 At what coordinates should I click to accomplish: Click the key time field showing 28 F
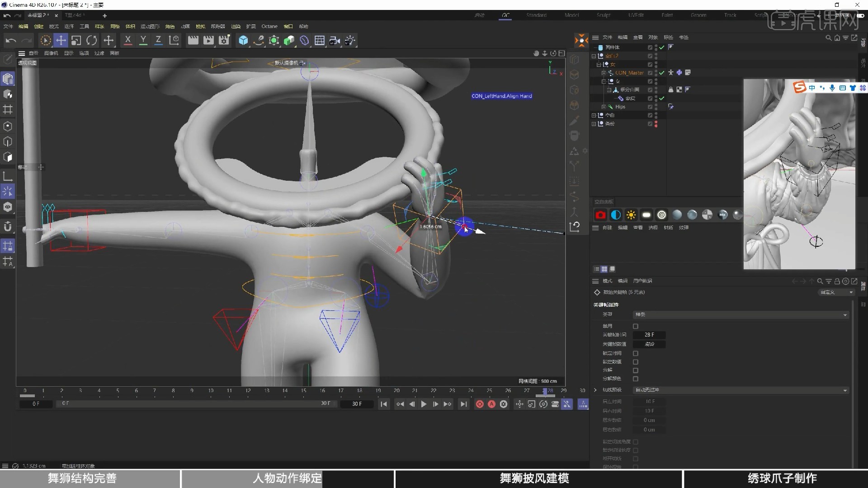tap(649, 335)
